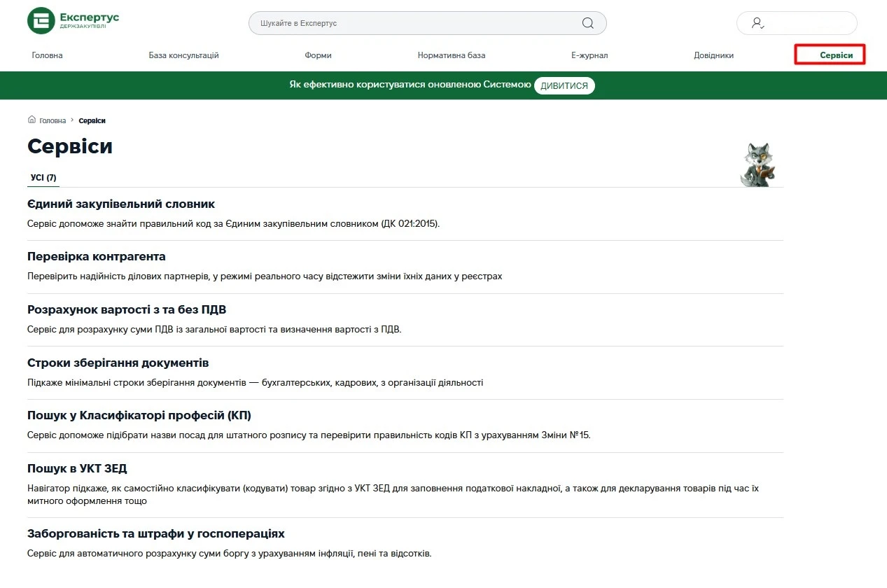The height and width of the screenshot is (588, 887).
Task: Open the Е-журнал menu item
Action: (x=589, y=55)
